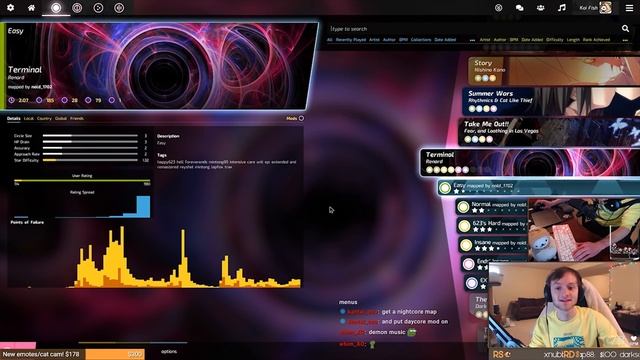
Task: Click the Insane difficulty ruleset icon
Action: 466,245
